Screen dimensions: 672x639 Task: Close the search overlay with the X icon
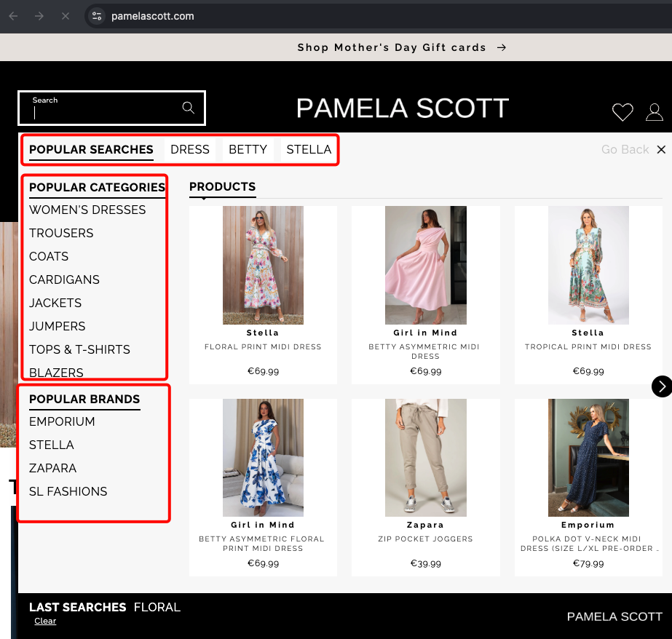[661, 149]
